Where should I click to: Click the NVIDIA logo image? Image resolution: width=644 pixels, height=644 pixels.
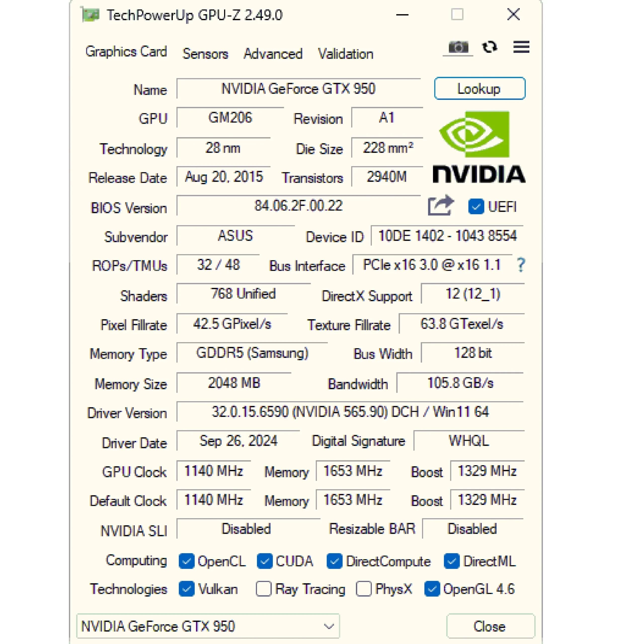(479, 147)
